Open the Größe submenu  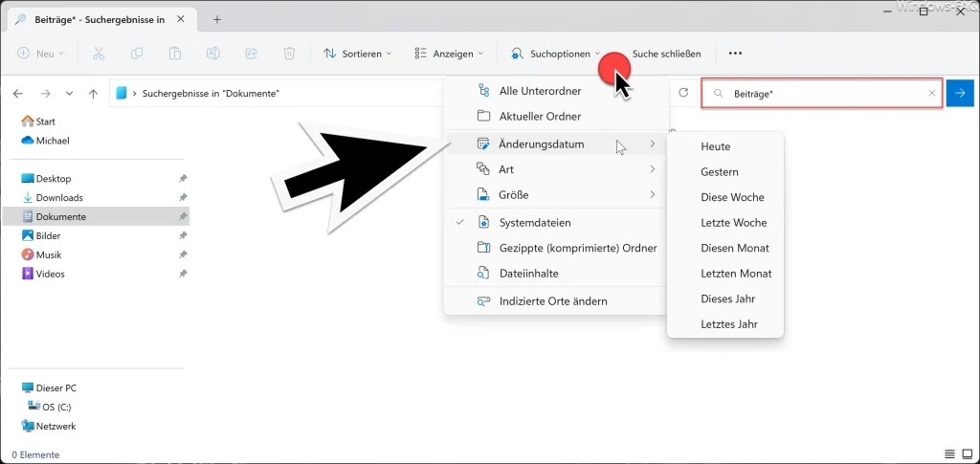click(x=556, y=195)
